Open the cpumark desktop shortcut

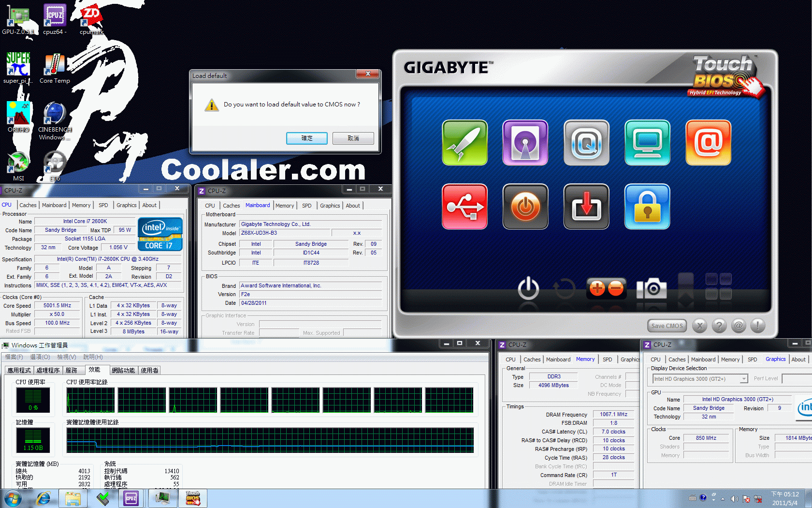tap(91, 20)
